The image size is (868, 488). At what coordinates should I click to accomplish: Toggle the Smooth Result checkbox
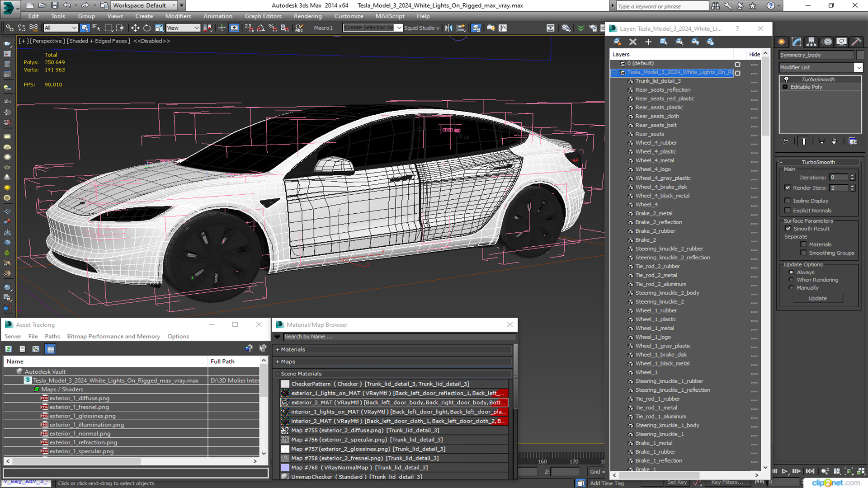coord(788,229)
